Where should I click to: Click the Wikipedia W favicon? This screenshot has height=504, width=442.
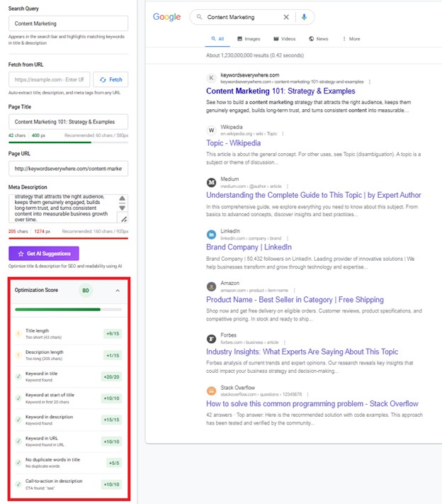tap(211, 130)
